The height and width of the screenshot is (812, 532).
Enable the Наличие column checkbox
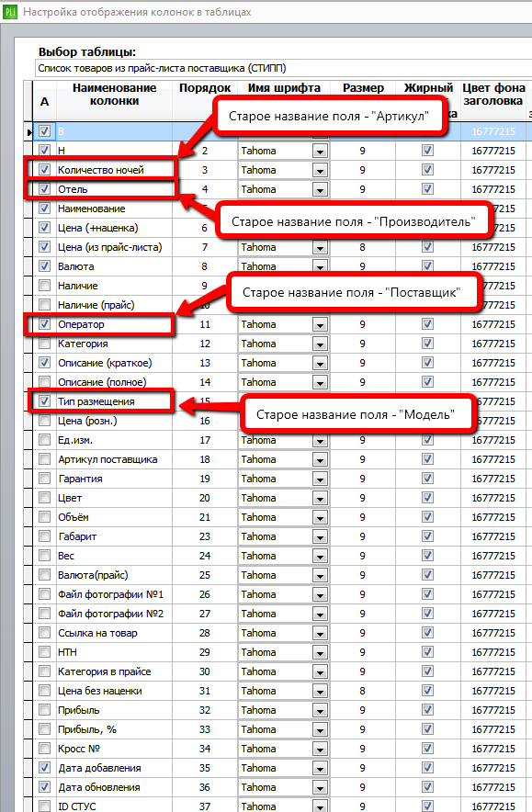[x=44, y=286]
